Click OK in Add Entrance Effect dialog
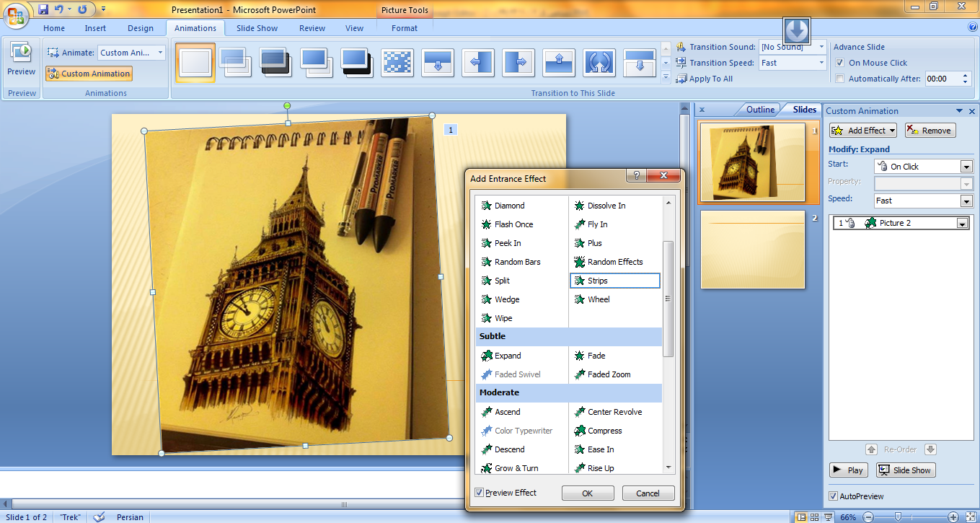980x523 pixels. (588, 493)
